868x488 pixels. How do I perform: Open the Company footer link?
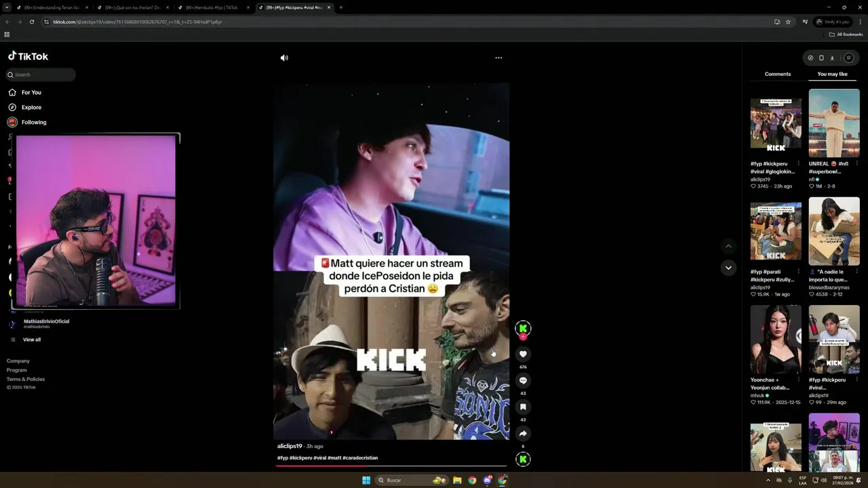click(x=18, y=361)
